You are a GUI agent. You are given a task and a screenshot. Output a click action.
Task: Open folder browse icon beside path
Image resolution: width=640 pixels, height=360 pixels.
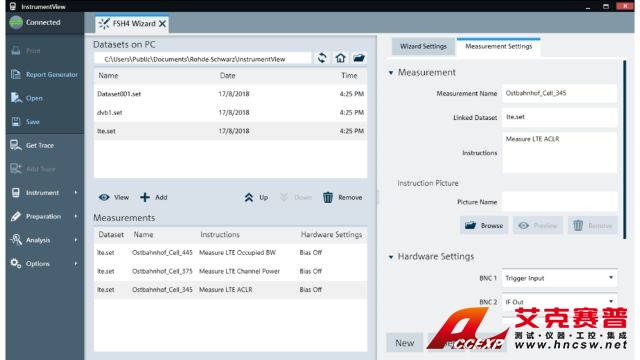[x=359, y=58]
